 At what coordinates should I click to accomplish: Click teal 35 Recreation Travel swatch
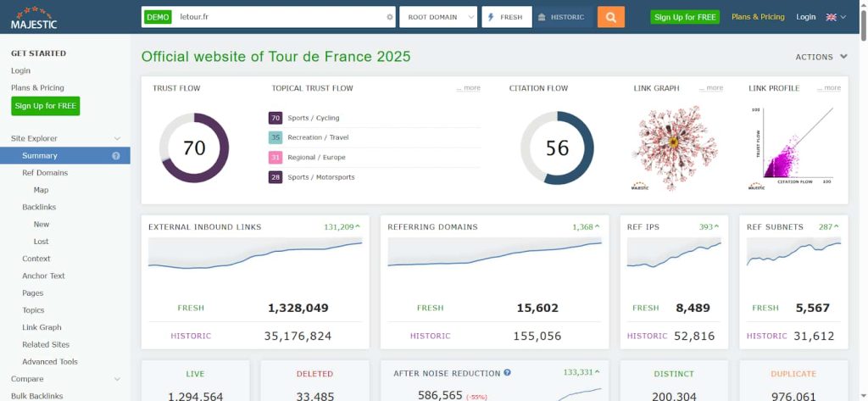pos(275,137)
